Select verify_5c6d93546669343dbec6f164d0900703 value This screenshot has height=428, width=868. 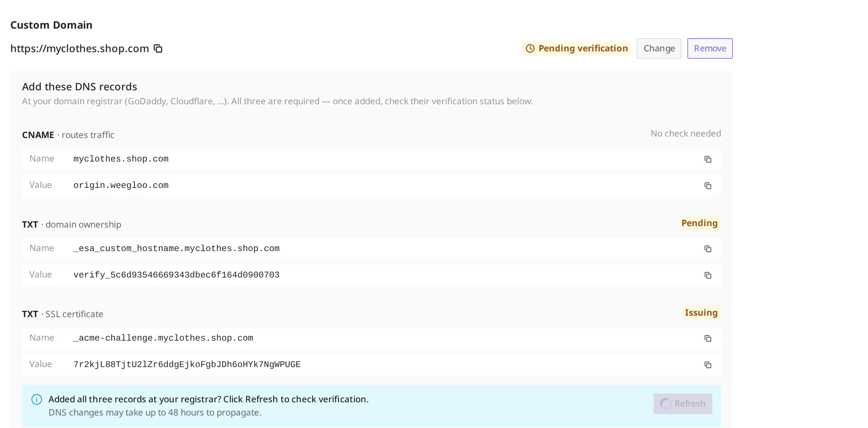pos(176,275)
